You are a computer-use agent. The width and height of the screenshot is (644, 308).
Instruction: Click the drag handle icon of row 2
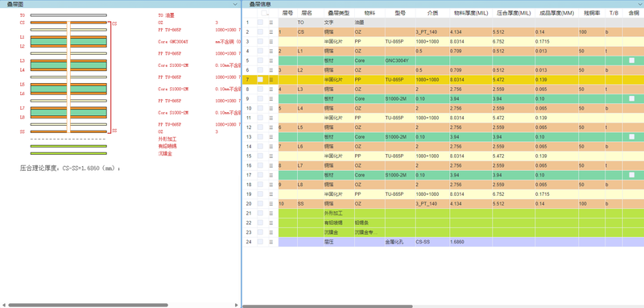point(271,32)
